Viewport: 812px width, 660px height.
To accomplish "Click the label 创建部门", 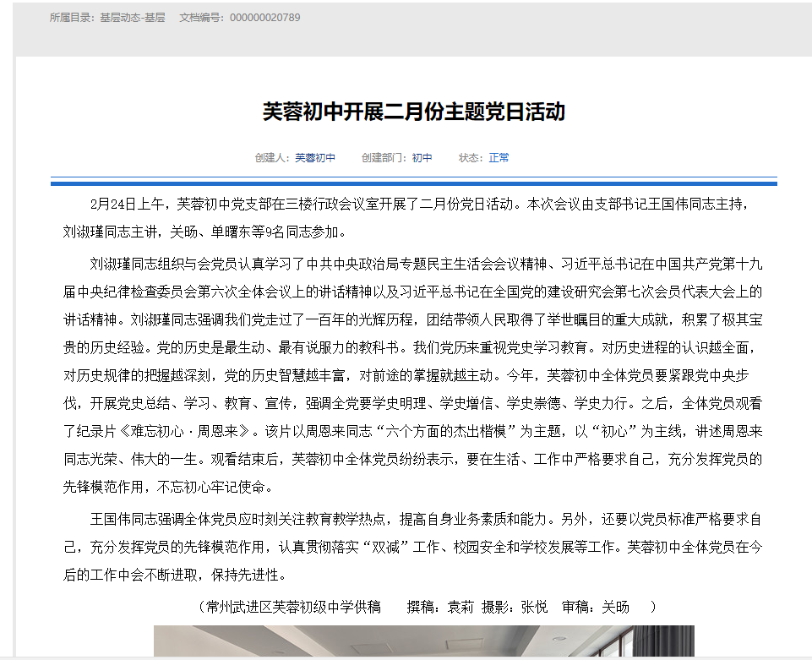I will coord(384,158).
